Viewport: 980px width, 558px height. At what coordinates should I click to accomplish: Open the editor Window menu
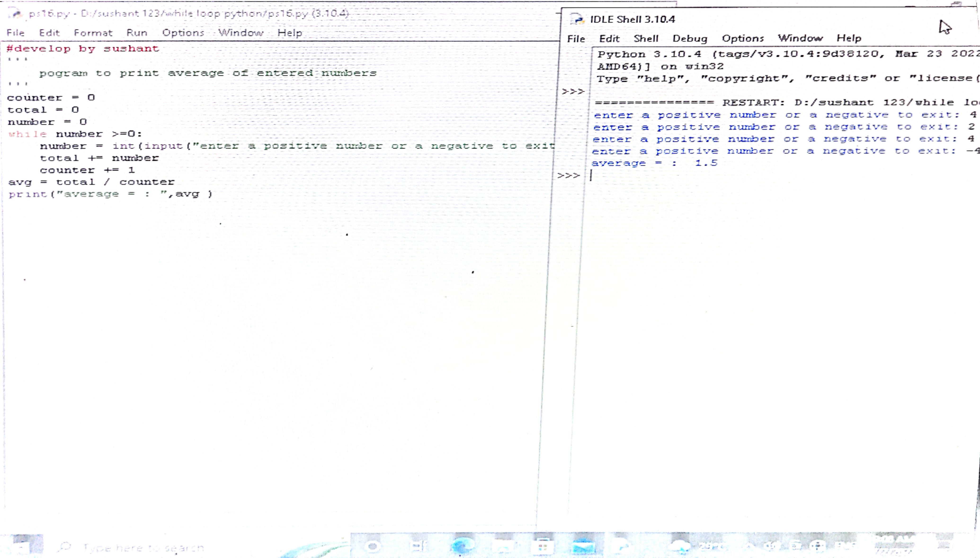[x=241, y=33]
